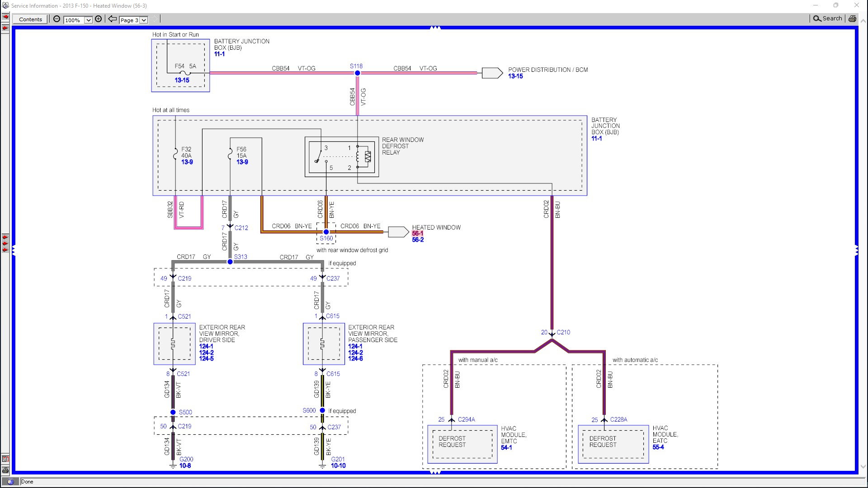
Task: Click connector label C294A
Action: pyautogui.click(x=467, y=419)
